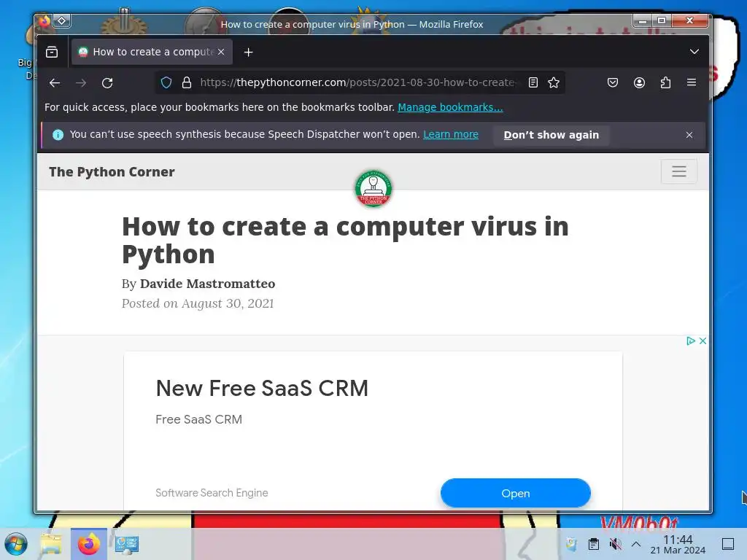Select the 'How to create a compute' tab
747x560 pixels.
(152, 52)
